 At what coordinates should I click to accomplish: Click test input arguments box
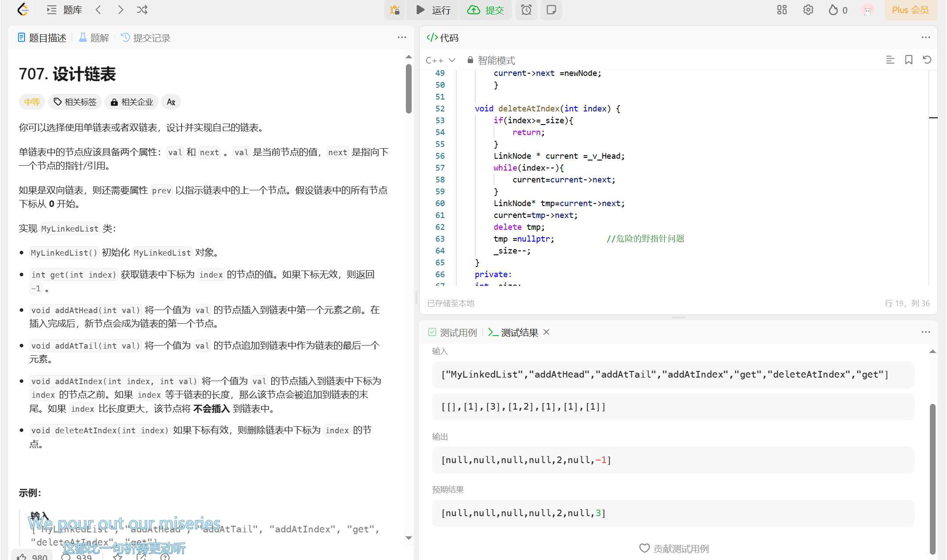point(673,407)
